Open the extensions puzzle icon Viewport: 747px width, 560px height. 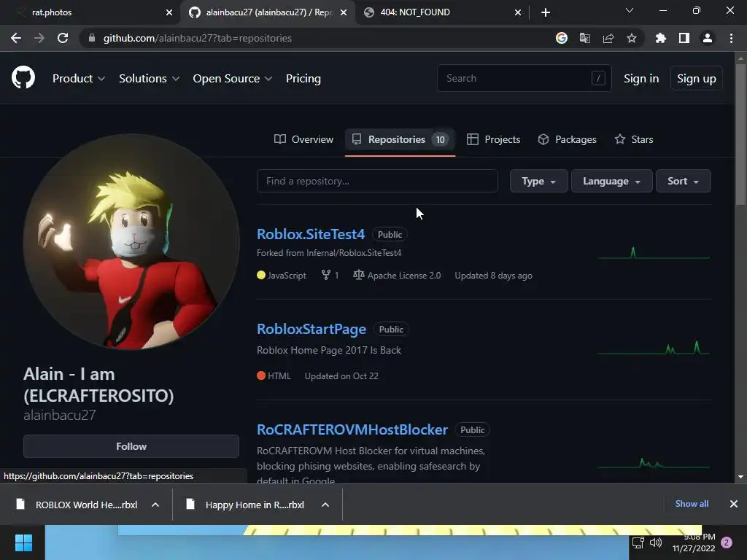[x=661, y=38]
